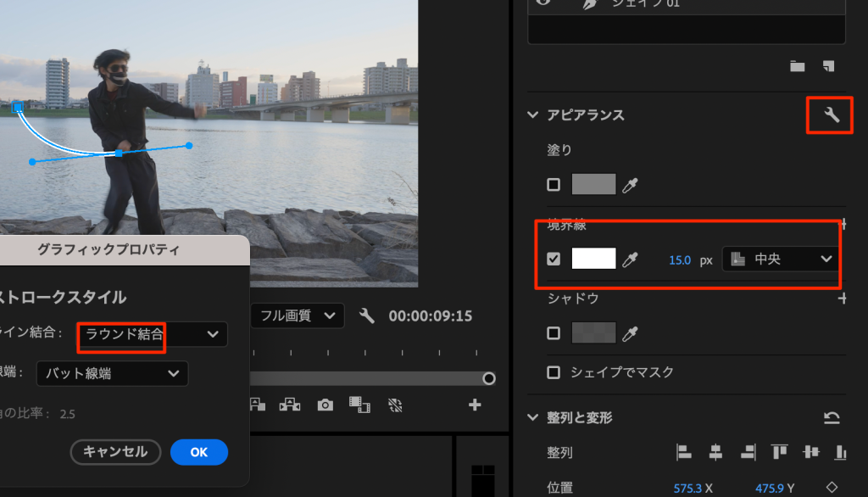Create new layer icon in layers panel
Screen dimensions: 868x497
[x=828, y=65]
